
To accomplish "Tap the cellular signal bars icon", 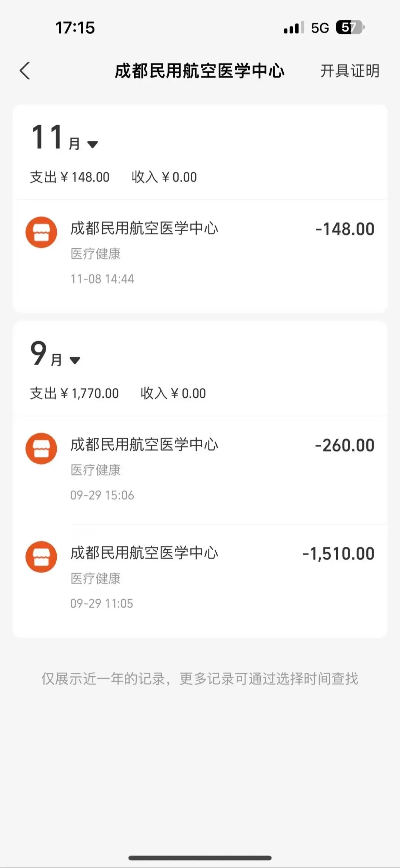I will [294, 27].
